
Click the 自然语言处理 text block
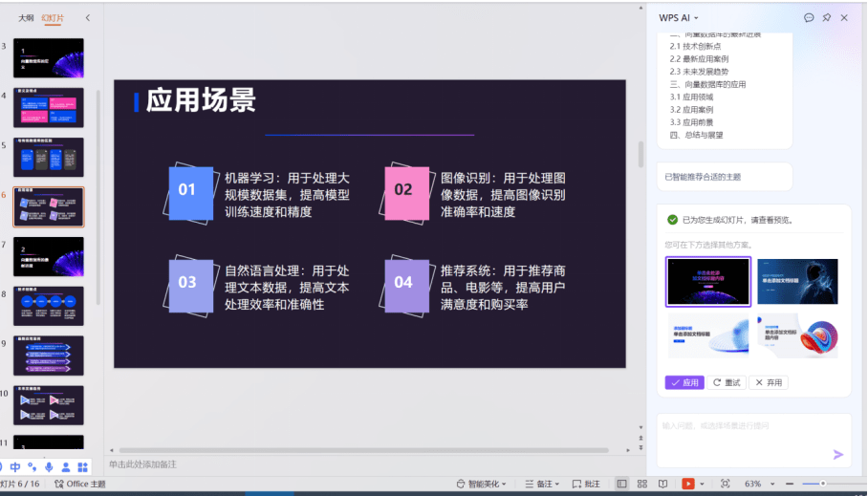[288, 288]
